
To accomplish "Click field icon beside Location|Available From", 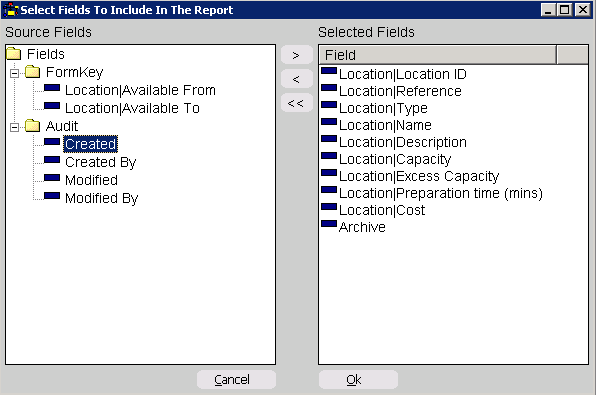I will click(x=52, y=88).
